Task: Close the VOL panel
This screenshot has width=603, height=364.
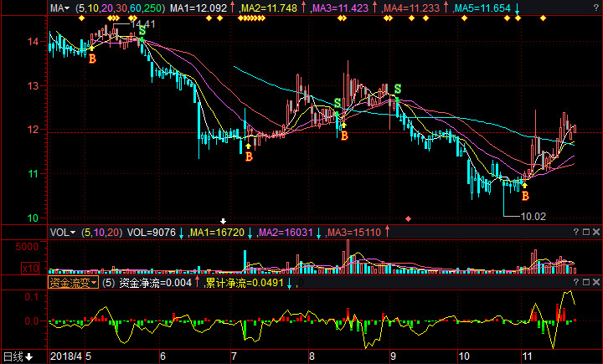Action: (596, 232)
